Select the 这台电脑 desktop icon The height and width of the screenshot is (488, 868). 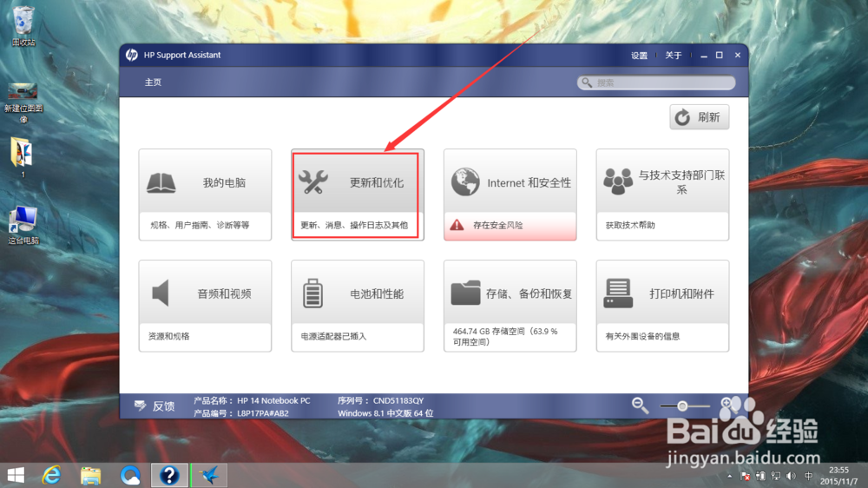pos(23,225)
